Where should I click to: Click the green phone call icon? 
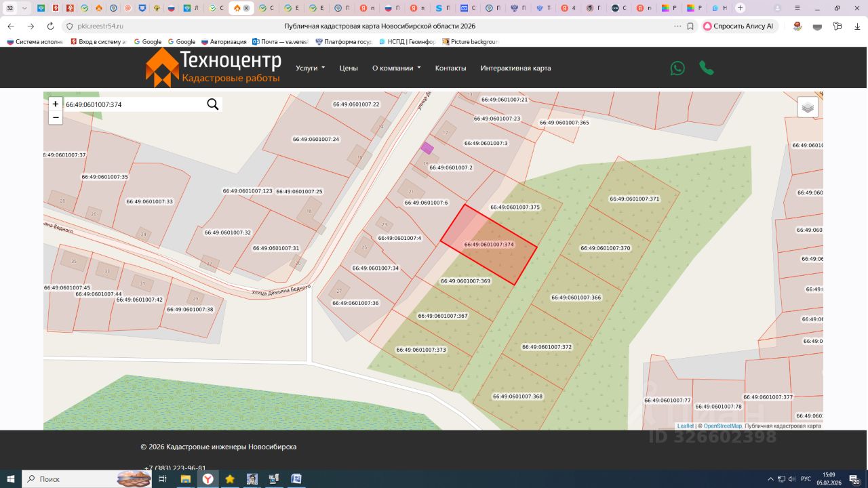point(707,68)
